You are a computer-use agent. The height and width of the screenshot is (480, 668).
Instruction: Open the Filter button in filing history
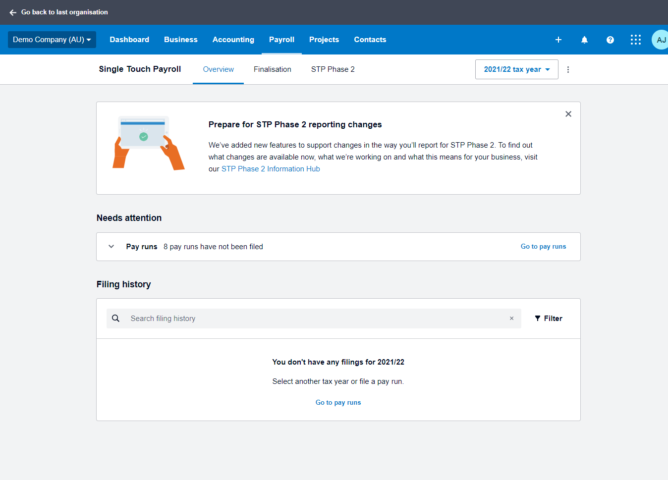[548, 318]
